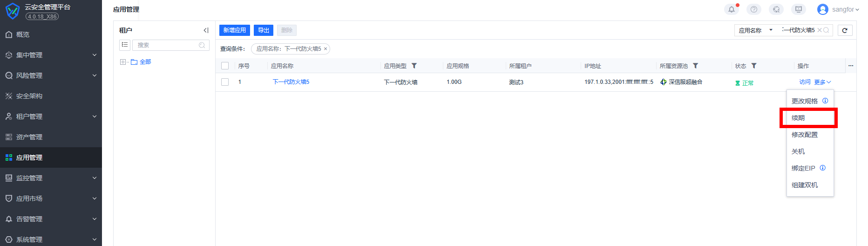Click the filter icon on 应用类型 column
868x246 pixels.
tap(414, 66)
